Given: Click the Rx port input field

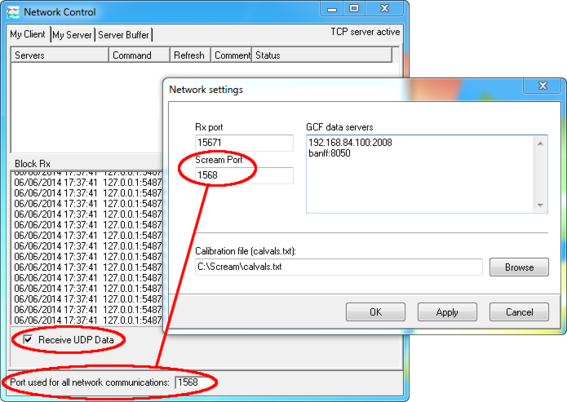Looking at the screenshot, I should point(244,143).
